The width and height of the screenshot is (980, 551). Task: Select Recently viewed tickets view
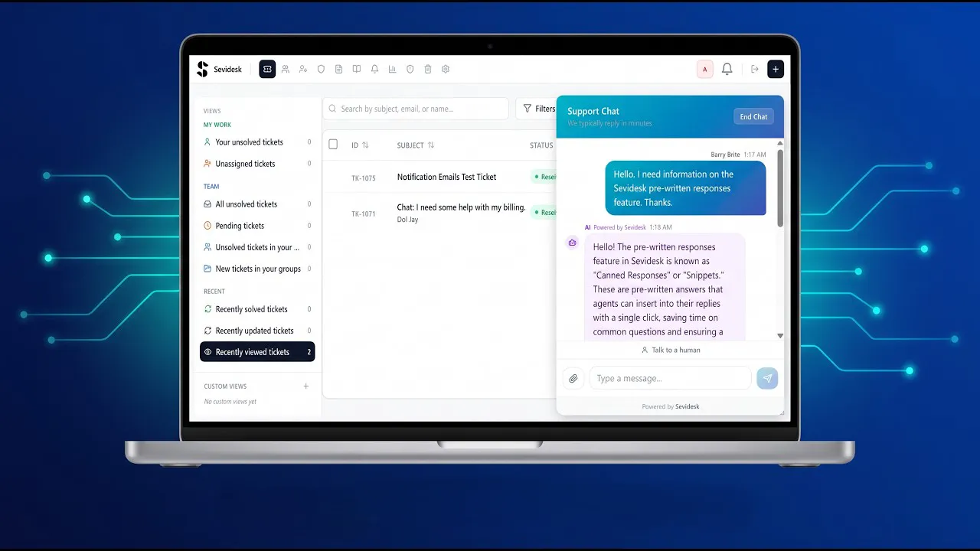257,352
